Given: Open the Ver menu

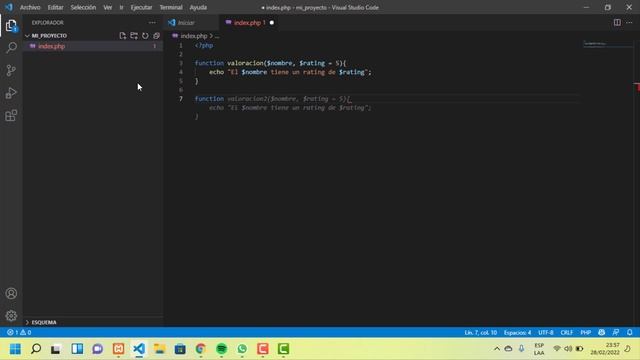Looking at the screenshot, I should [107, 7].
